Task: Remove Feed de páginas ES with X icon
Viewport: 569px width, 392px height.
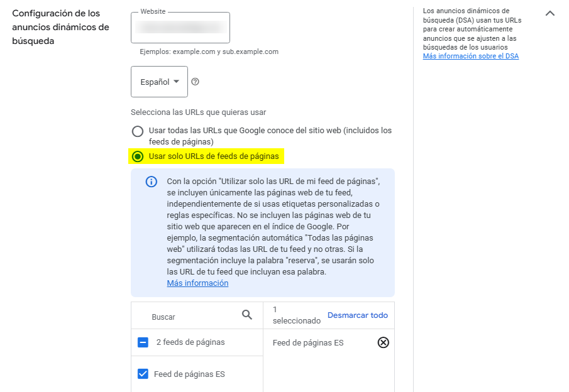Action: pyautogui.click(x=383, y=342)
